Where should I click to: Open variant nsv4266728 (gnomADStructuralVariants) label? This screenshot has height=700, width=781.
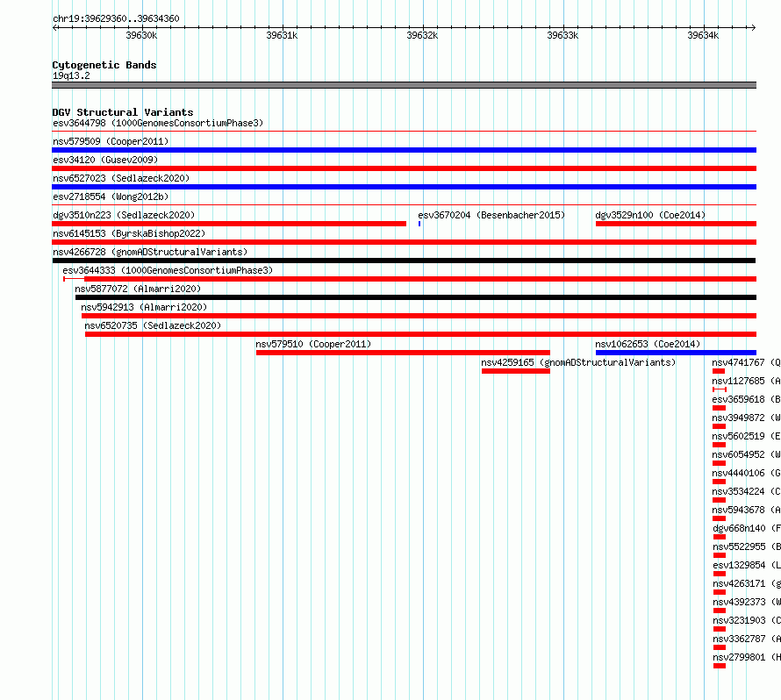coord(150,252)
